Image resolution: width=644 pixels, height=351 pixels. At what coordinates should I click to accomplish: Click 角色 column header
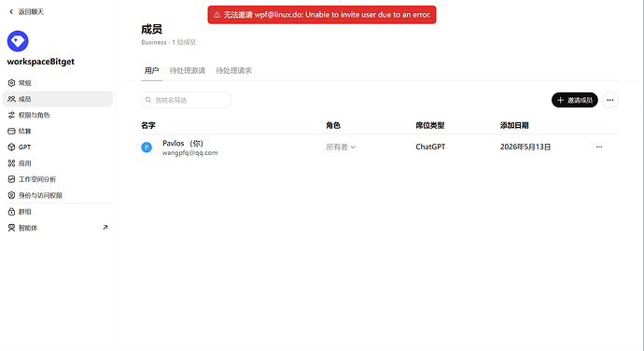[x=333, y=125]
